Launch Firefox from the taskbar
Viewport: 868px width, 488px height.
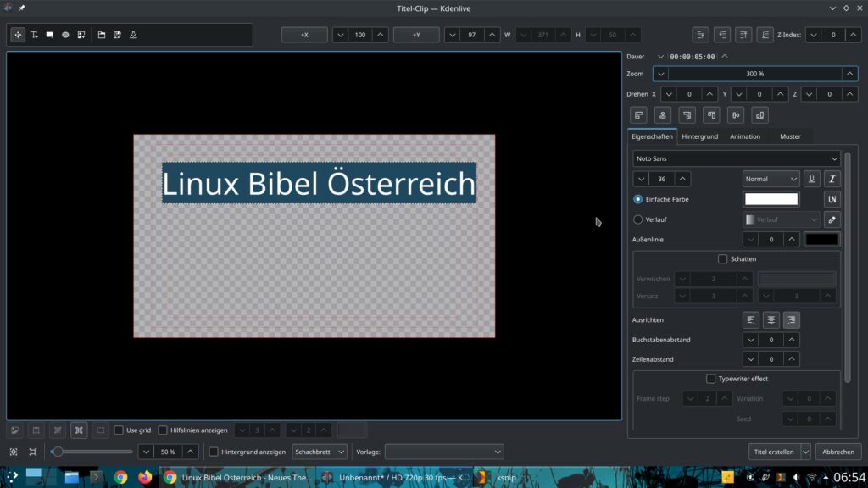click(145, 477)
